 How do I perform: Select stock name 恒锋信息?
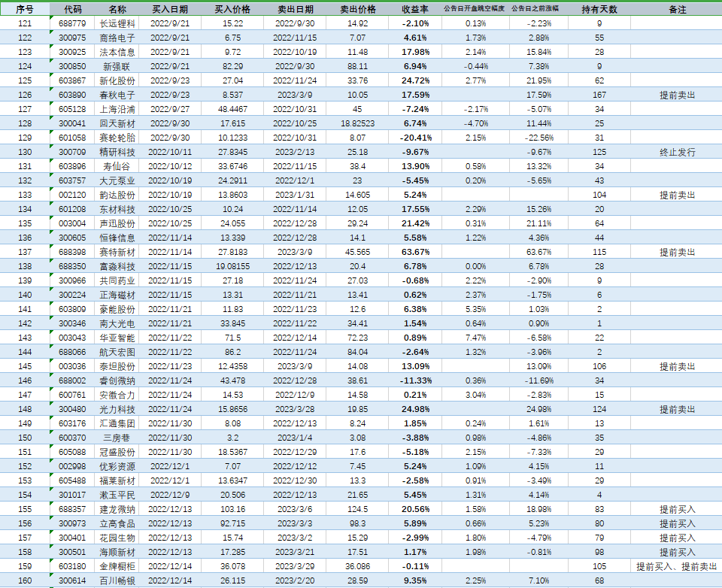(117, 238)
